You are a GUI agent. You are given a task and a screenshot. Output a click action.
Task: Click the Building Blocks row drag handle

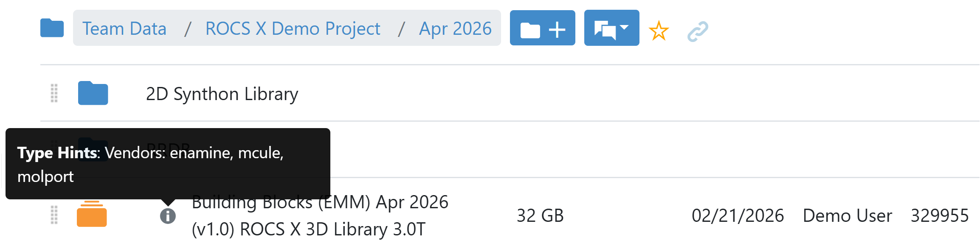(x=54, y=215)
